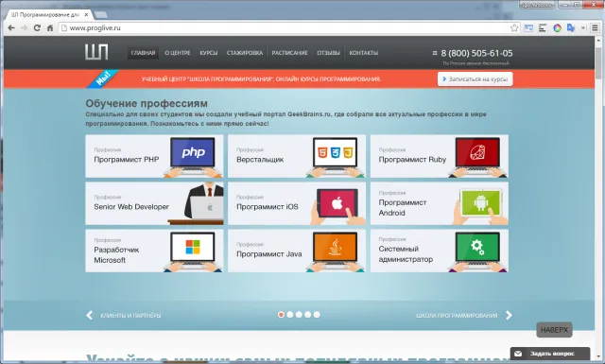Screen dimensions: 605x364
Task: Open the Системный администратор card
Action: 440,251
